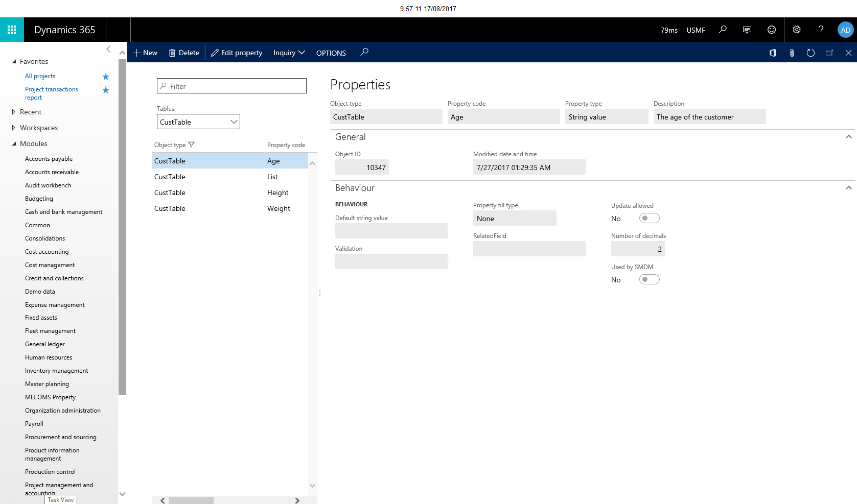Screen dimensions: 857x504
Task: Toggle the Used by SMDM switch
Action: click(x=650, y=279)
